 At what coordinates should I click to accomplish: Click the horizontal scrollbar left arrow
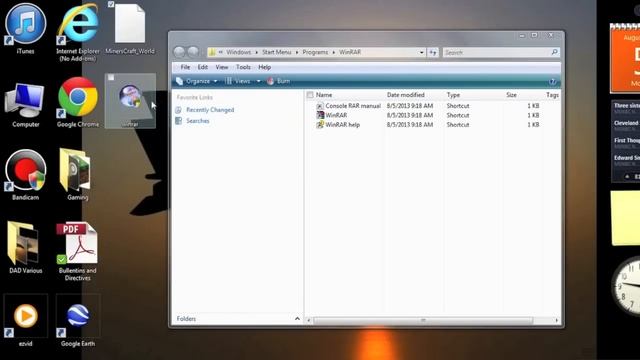point(309,320)
